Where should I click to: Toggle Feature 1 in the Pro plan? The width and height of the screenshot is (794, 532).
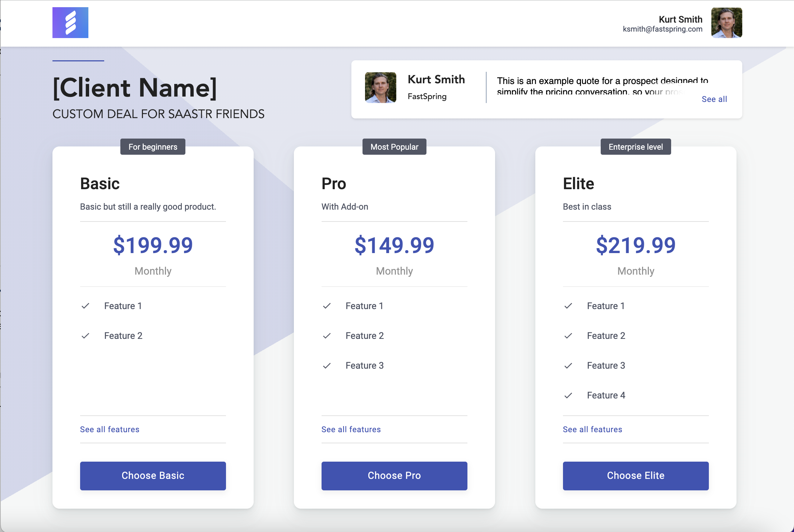[x=327, y=306]
